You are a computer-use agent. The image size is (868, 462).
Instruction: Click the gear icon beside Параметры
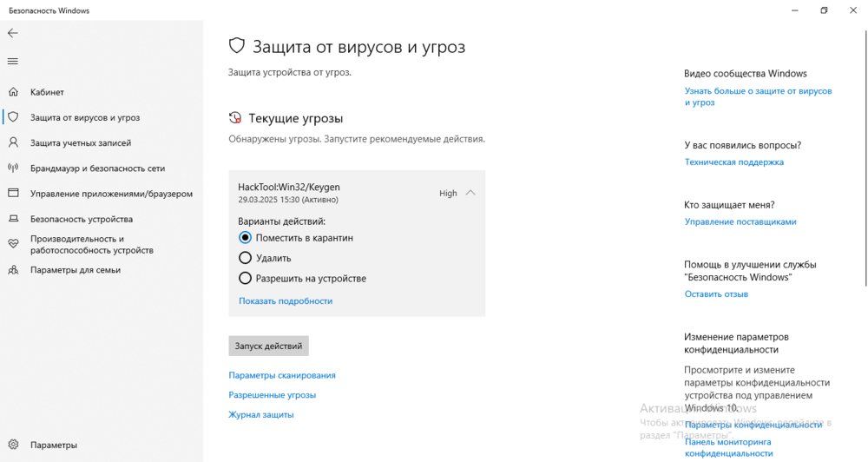click(13, 445)
